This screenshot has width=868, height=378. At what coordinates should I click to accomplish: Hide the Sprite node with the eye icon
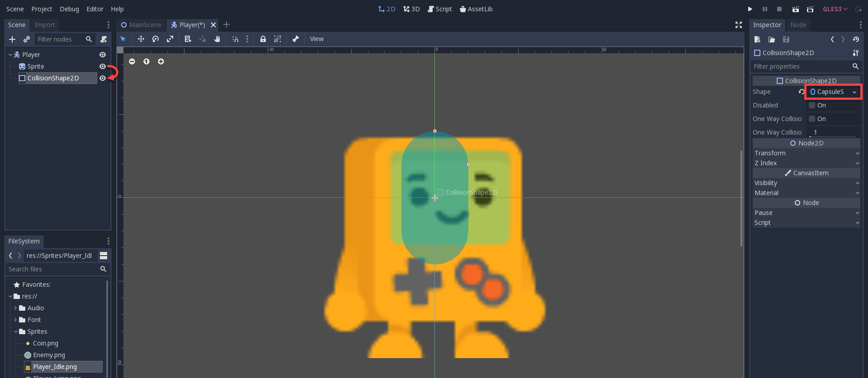(103, 66)
